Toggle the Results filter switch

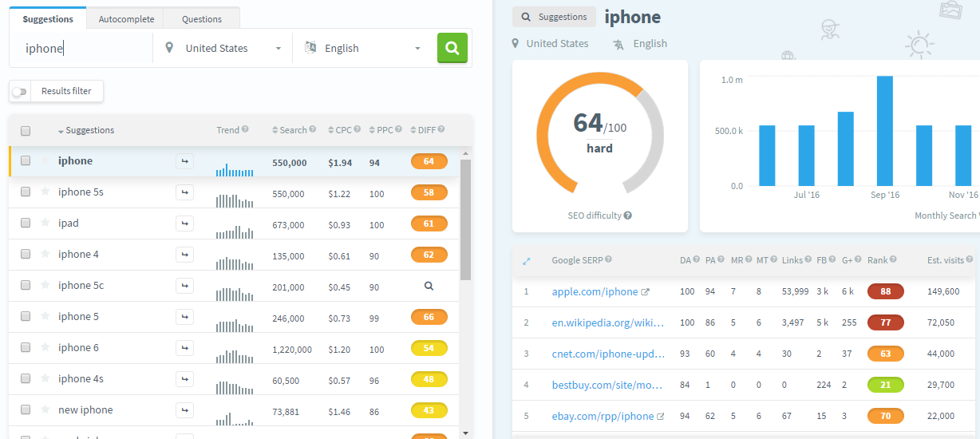(x=19, y=92)
